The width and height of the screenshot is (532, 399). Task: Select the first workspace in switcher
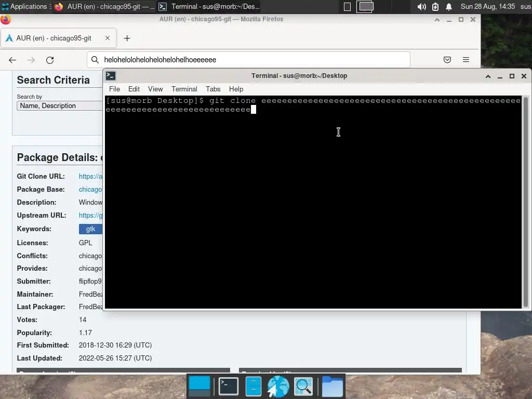tap(347, 7)
